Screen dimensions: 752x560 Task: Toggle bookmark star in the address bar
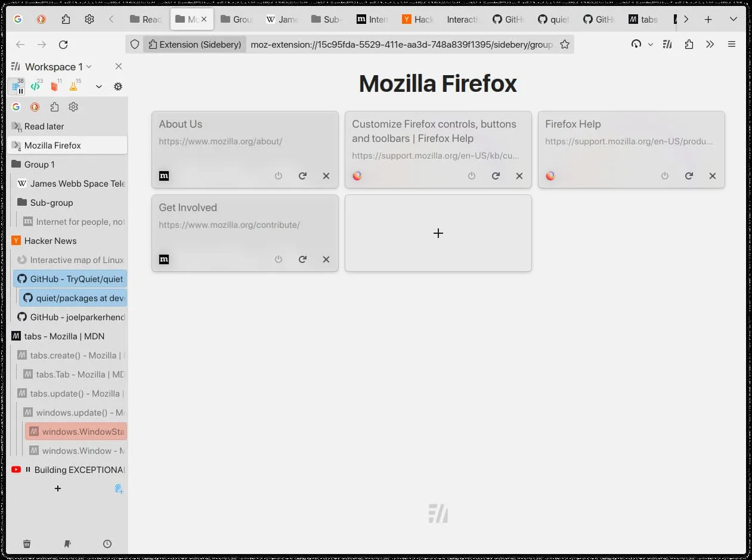point(565,44)
